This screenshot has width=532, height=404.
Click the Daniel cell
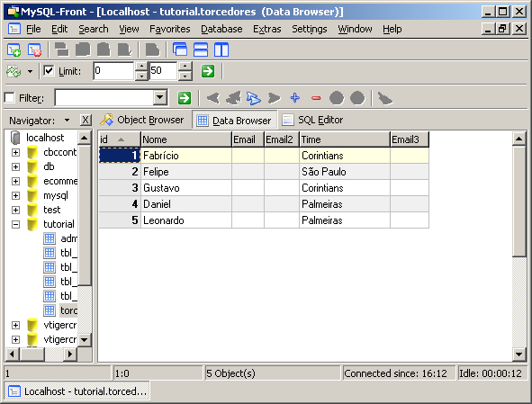click(x=186, y=204)
